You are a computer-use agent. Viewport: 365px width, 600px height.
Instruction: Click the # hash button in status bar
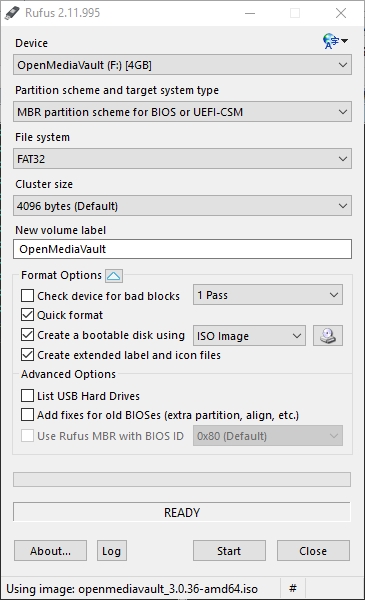(293, 588)
